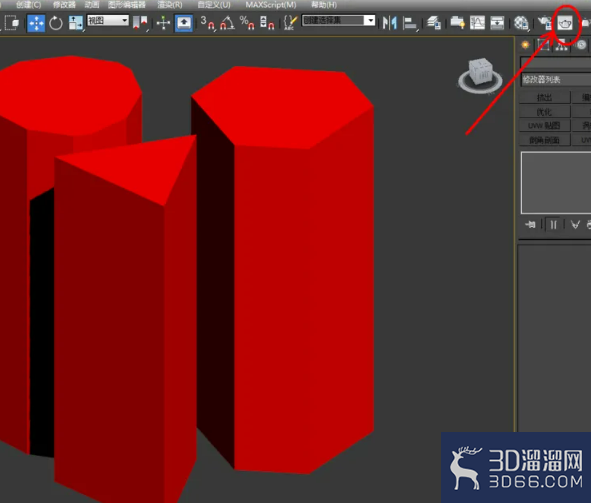Open the 修改器列表 dropdown

pos(556,80)
